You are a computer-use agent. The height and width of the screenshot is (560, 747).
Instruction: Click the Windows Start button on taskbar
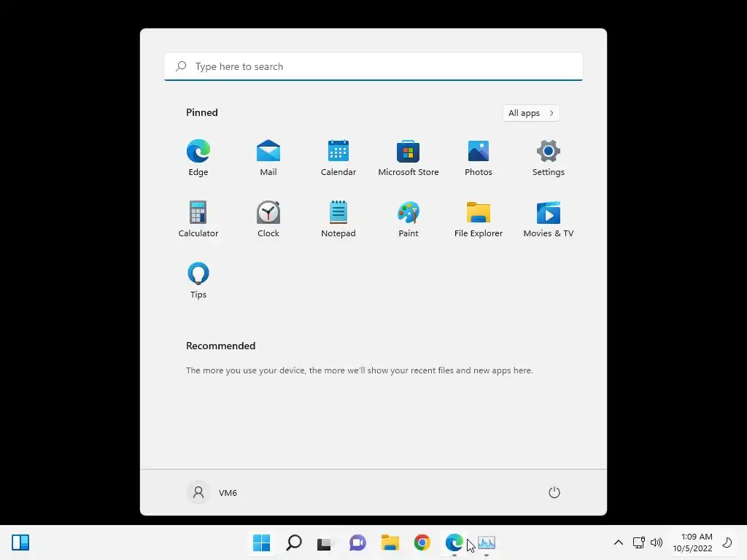262,542
